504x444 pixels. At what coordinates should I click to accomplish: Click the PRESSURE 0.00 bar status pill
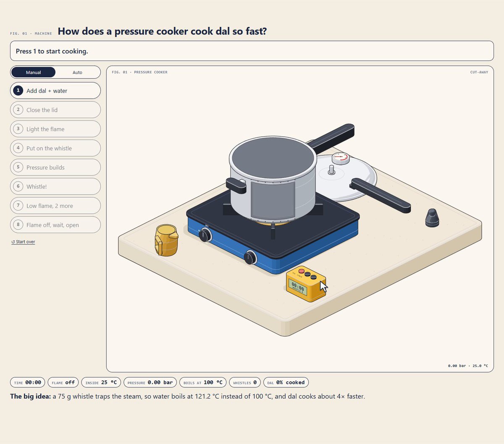pos(150,383)
